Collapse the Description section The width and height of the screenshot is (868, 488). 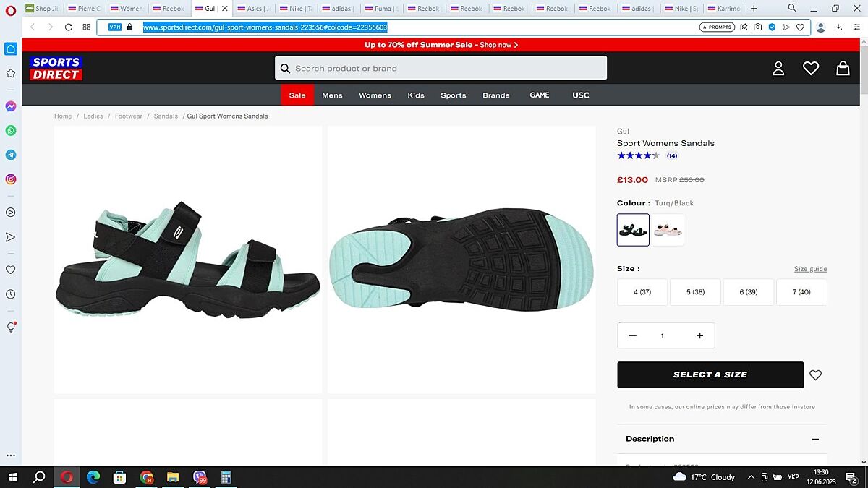point(815,439)
